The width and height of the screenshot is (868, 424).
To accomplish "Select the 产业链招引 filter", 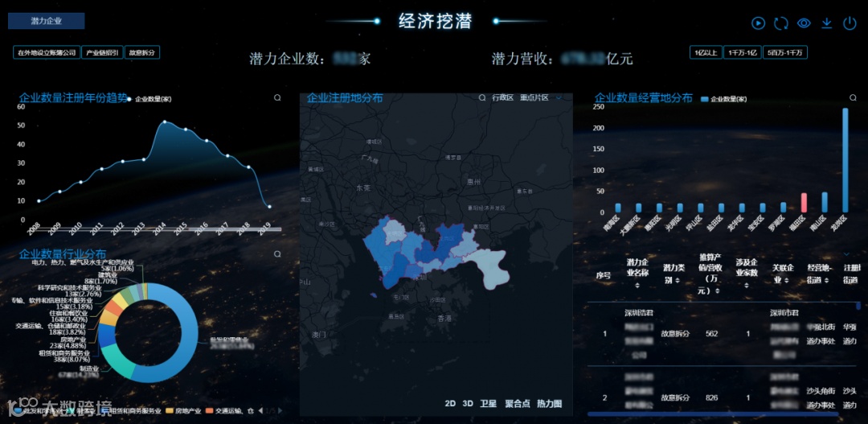I will (x=102, y=52).
